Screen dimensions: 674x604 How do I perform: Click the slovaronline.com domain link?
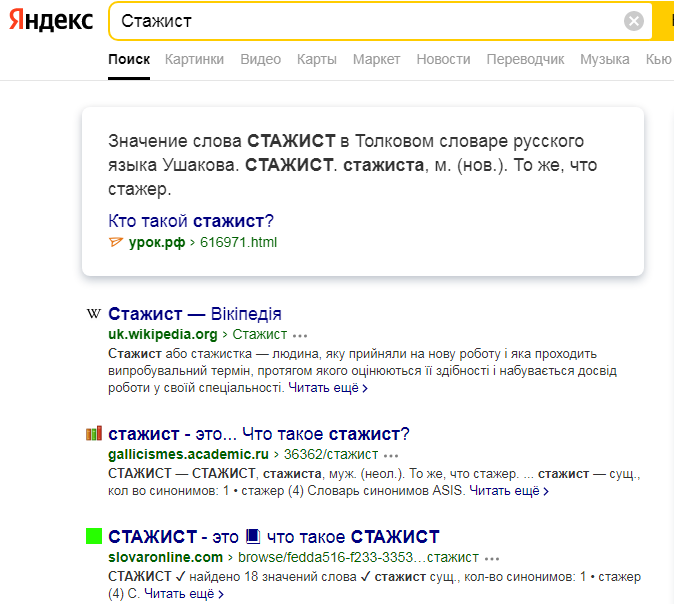click(x=165, y=557)
